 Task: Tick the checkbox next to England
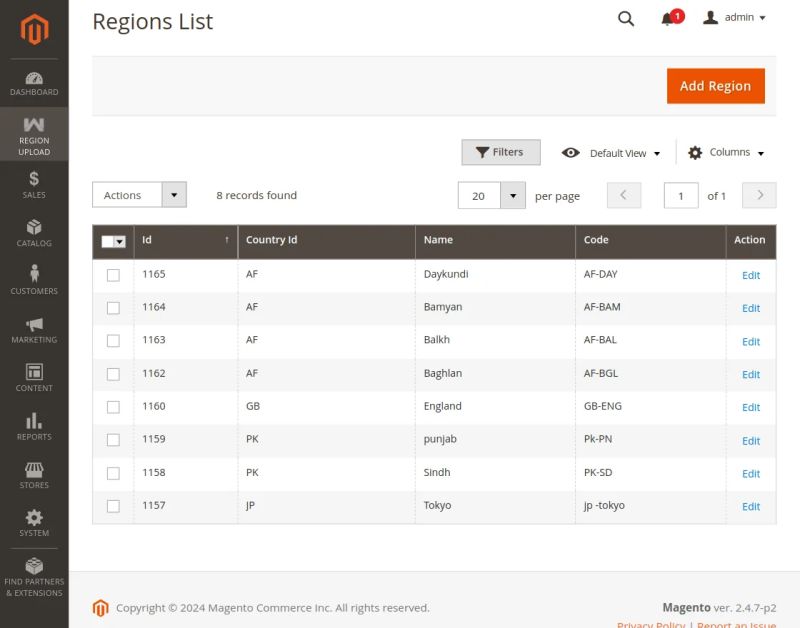(113, 406)
